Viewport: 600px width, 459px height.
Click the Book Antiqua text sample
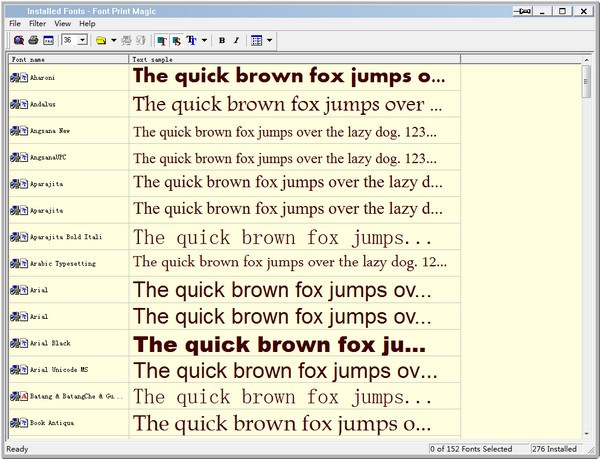pos(282,424)
